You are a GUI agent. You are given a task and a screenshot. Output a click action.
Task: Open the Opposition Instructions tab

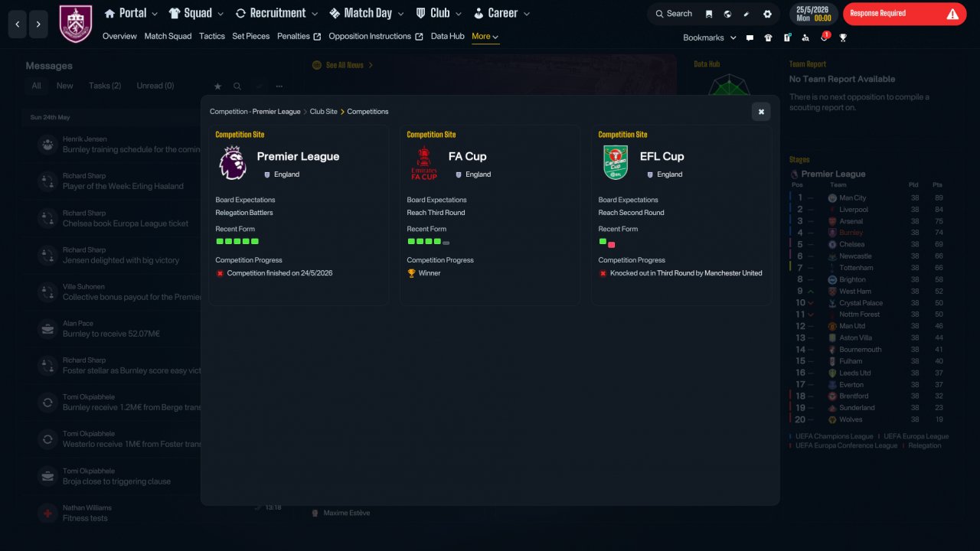375,36
